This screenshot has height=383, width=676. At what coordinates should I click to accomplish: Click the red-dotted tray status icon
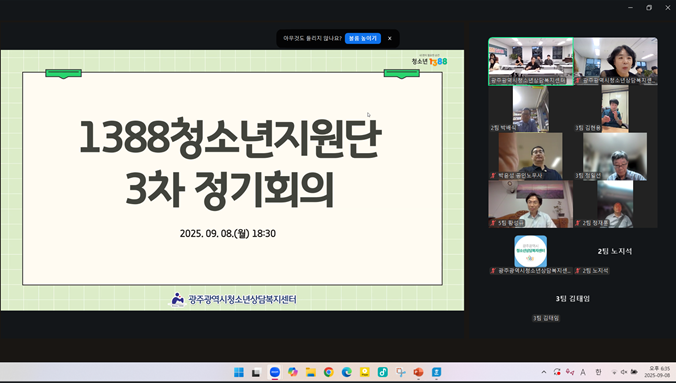[x=557, y=372]
